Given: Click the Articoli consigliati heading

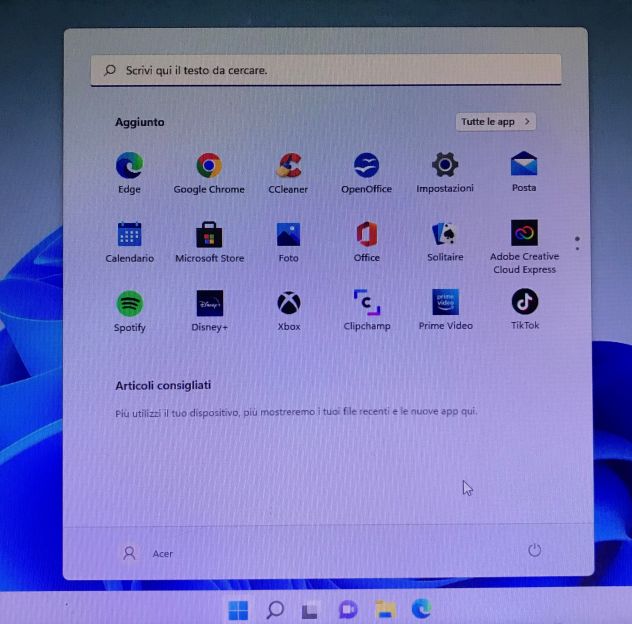Looking at the screenshot, I should click(x=163, y=385).
